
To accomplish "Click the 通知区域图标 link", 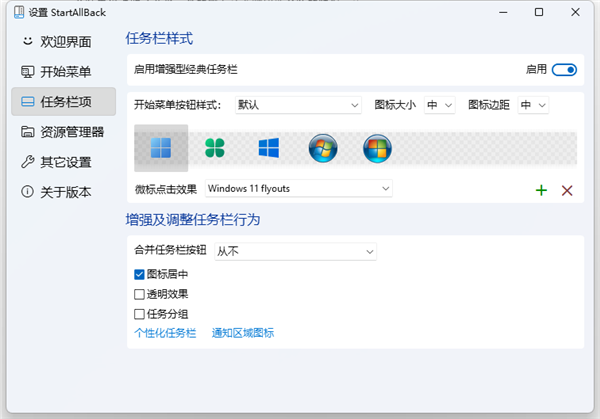I will (242, 333).
